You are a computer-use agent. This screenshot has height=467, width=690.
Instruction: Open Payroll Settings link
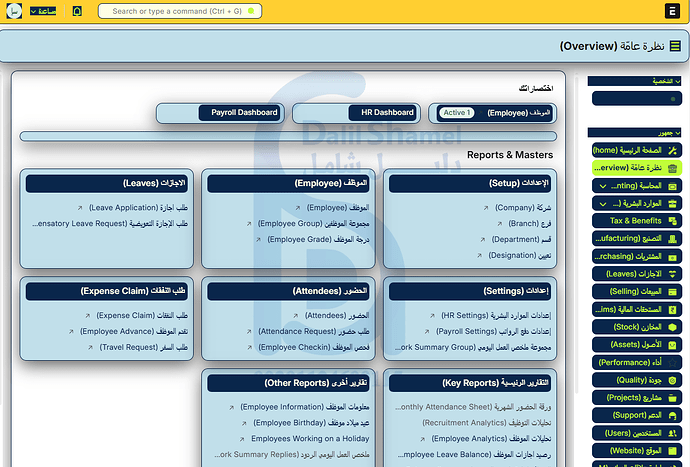[x=493, y=331]
